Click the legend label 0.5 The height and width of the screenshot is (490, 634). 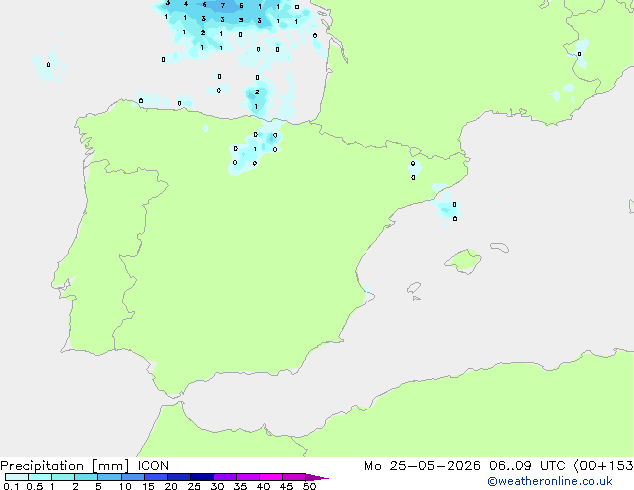click(x=34, y=486)
